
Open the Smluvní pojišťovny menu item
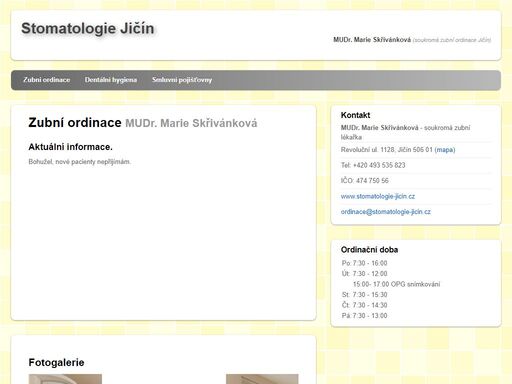tap(182, 80)
